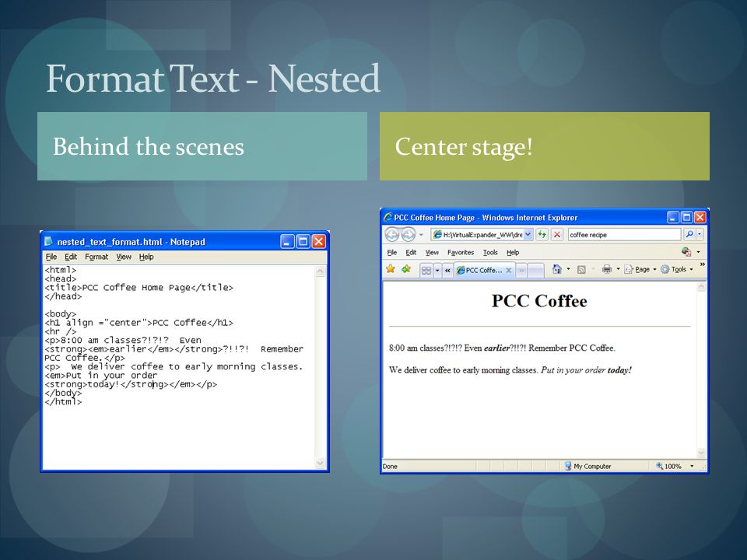This screenshot has width=747, height=560.
Task: Stop loading with the red X icon
Action: pos(556,234)
